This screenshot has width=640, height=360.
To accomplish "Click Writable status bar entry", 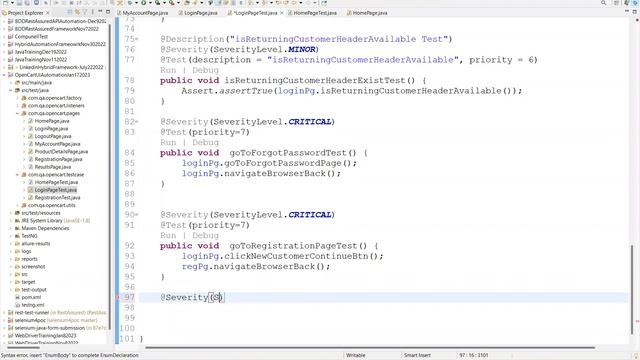I will pyautogui.click(x=356, y=355).
